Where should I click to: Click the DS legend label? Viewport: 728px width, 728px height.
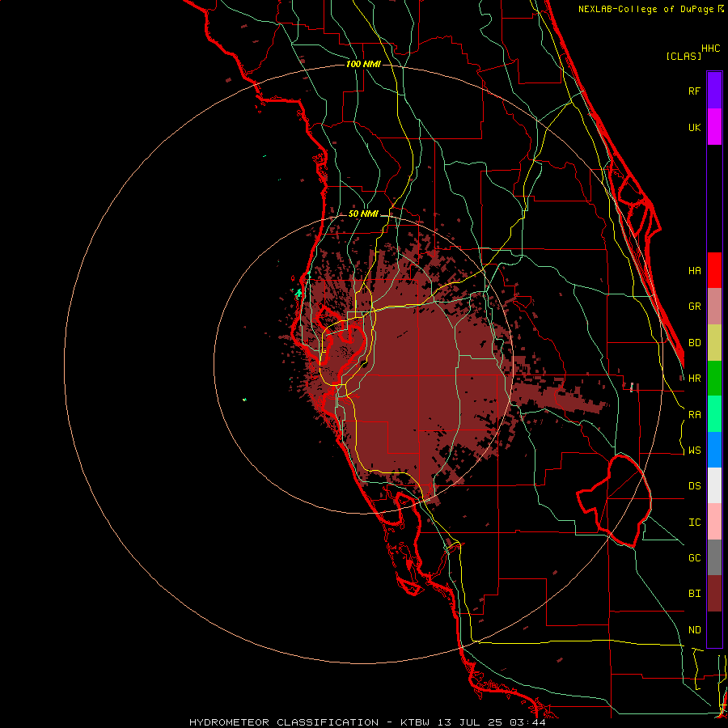point(694,486)
